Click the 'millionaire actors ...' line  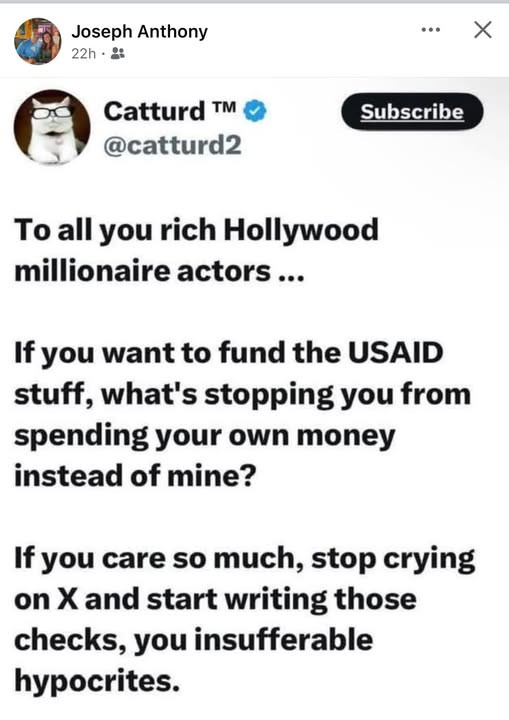(159, 271)
